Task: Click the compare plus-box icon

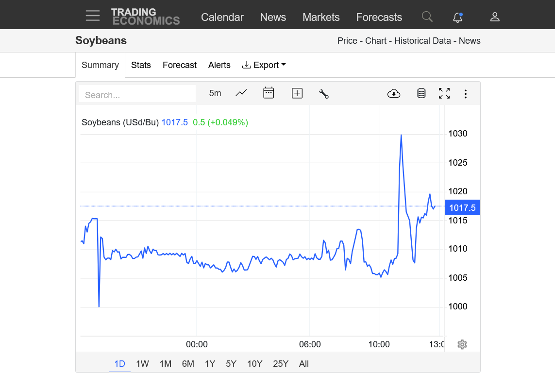Action: pos(297,93)
